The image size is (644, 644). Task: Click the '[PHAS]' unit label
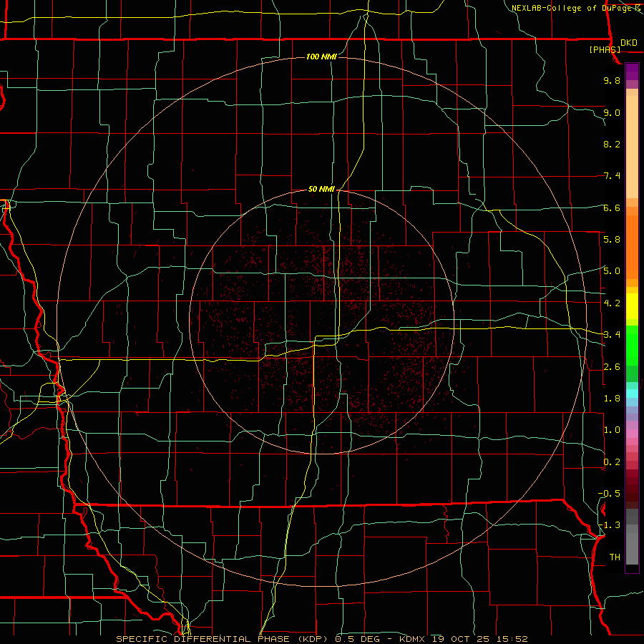pyautogui.click(x=605, y=49)
